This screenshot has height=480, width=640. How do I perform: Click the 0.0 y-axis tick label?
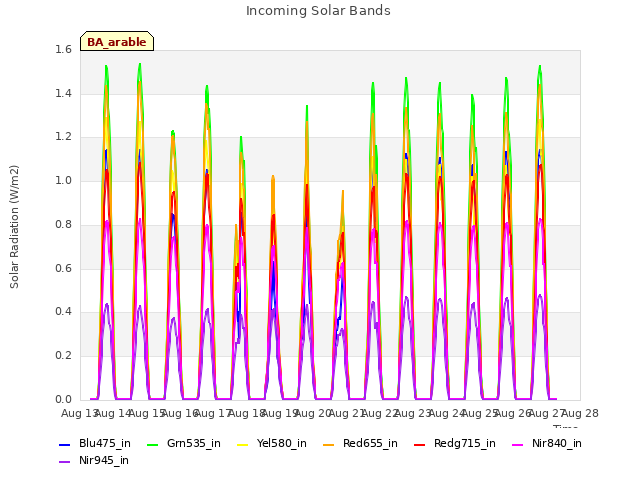pyautogui.click(x=64, y=399)
